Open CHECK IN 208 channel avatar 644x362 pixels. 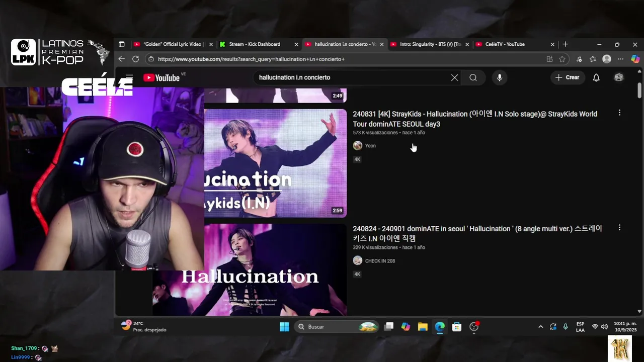click(x=358, y=260)
